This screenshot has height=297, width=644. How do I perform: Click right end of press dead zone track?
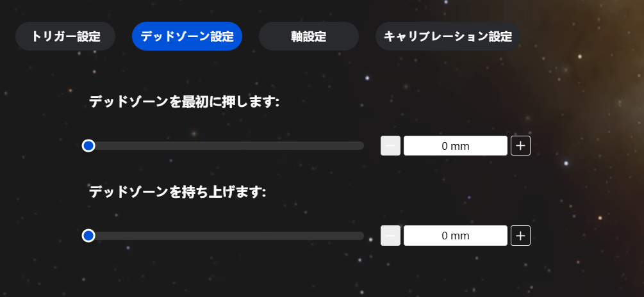tap(361, 146)
